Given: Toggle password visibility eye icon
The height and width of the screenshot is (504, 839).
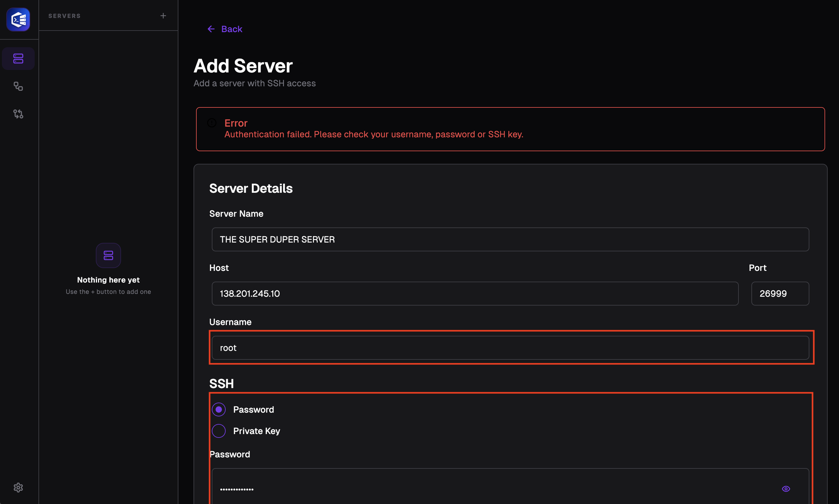Looking at the screenshot, I should pos(786,489).
